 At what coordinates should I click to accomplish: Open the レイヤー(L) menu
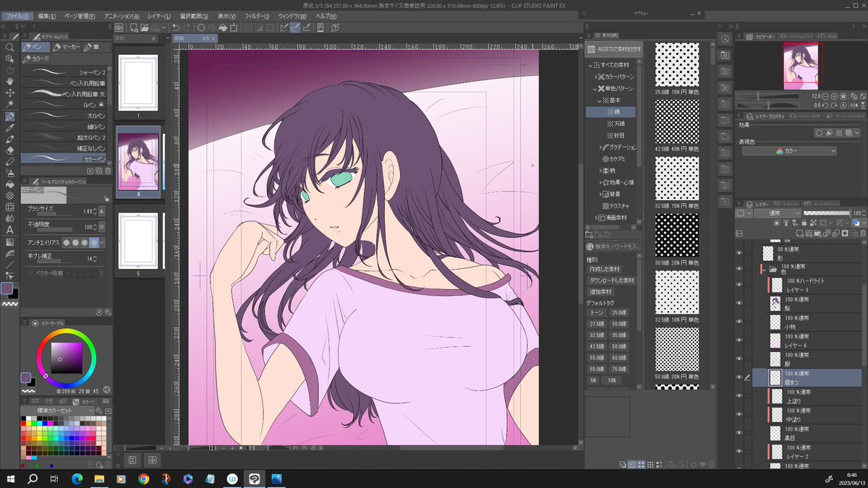[x=159, y=16]
